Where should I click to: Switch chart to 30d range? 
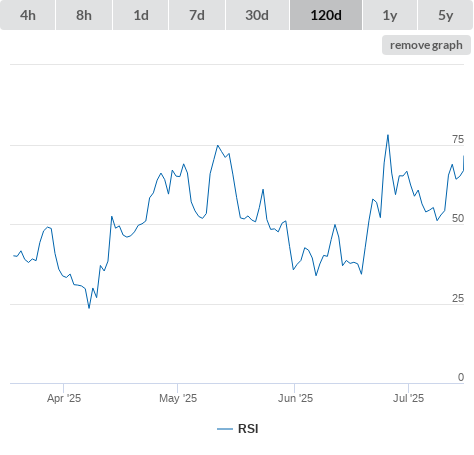point(257,15)
